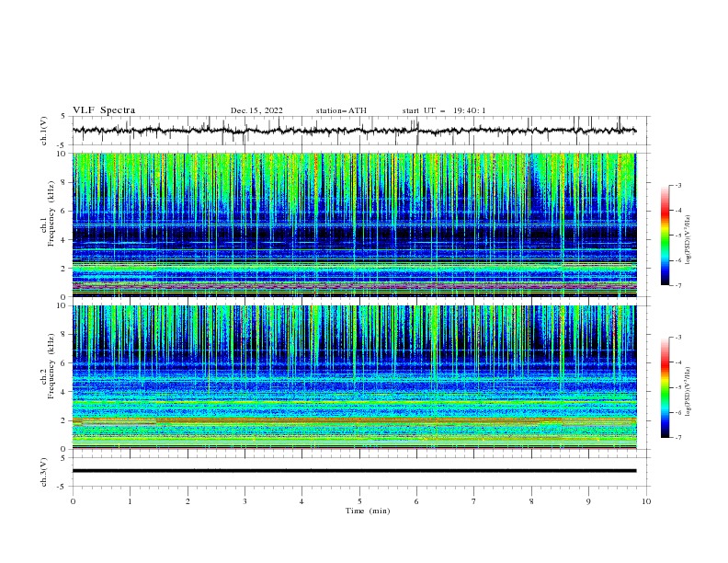Click time axis tick label '1'
The width and height of the screenshot is (728, 563).
[x=130, y=501]
